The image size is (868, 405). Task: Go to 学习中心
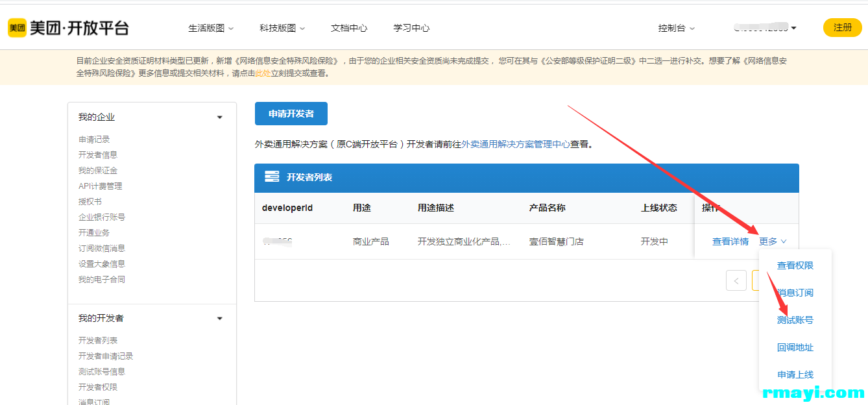point(411,28)
